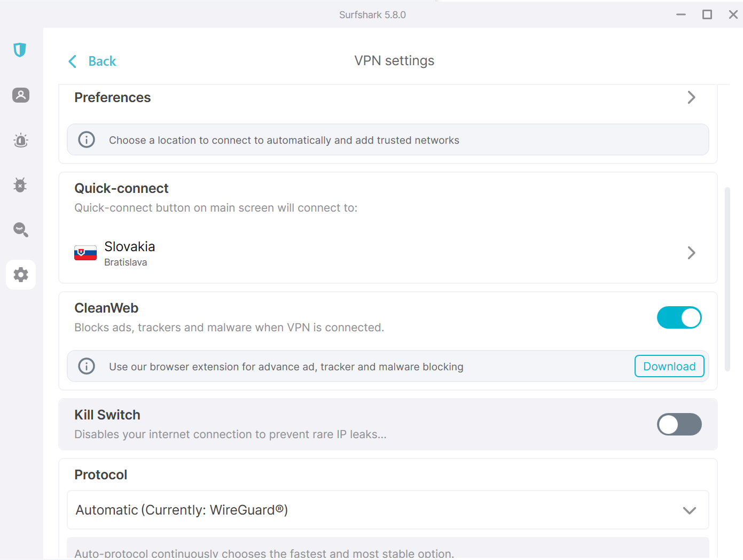This screenshot has height=560, width=743.
Task: Open quick-connect location chevron for Slovakia
Action: (x=691, y=253)
